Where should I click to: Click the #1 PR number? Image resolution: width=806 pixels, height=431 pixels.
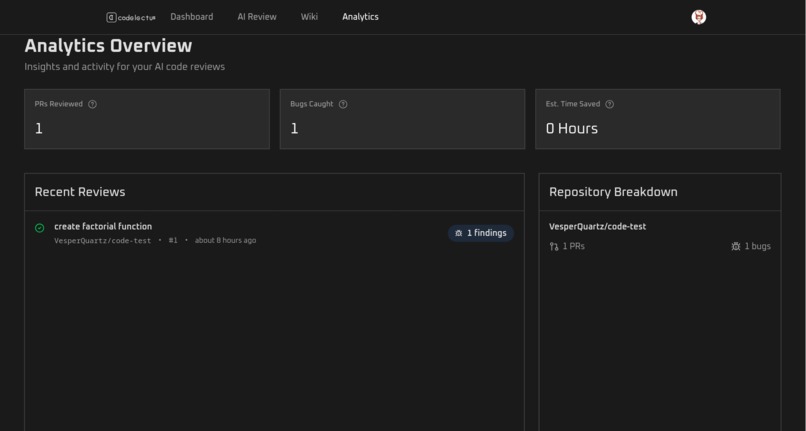(173, 240)
